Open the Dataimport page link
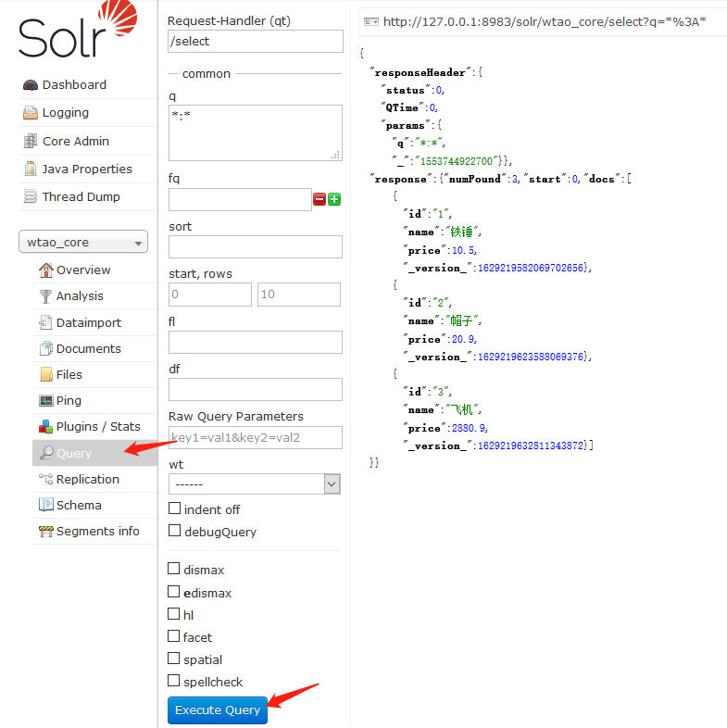 [x=89, y=322]
